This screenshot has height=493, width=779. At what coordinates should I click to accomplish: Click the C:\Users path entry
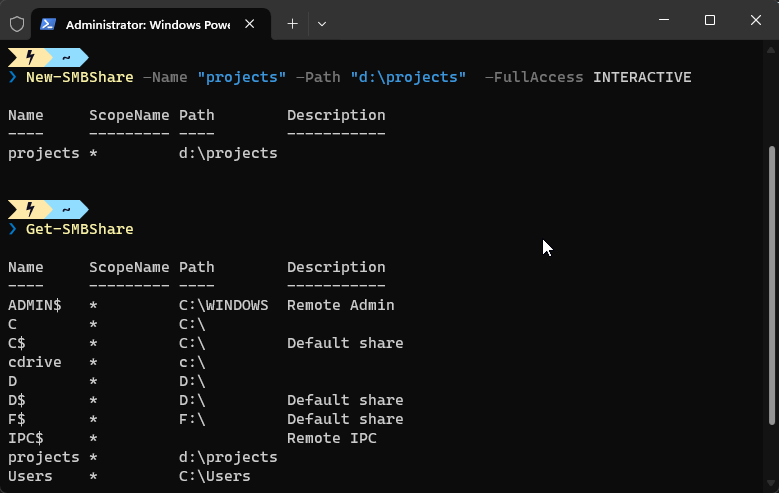click(x=215, y=476)
